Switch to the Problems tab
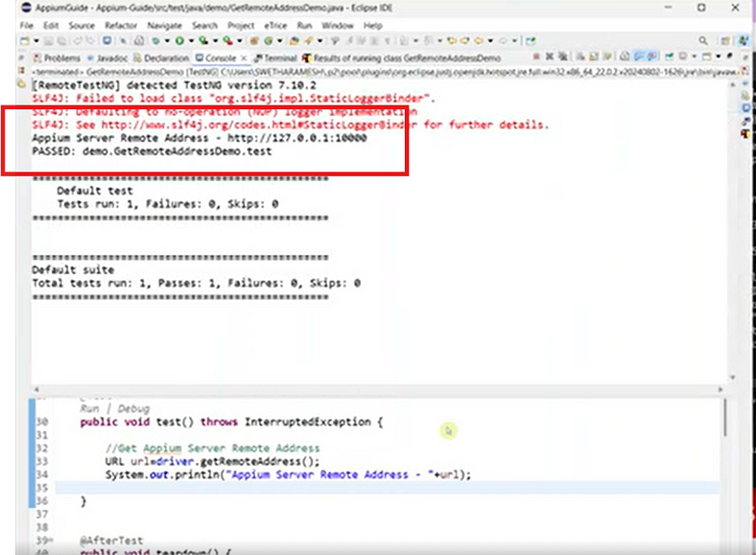 click(x=57, y=58)
